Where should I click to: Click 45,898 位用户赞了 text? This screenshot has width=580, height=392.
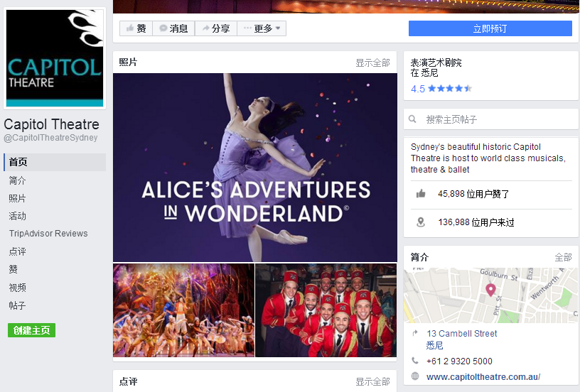click(x=473, y=194)
